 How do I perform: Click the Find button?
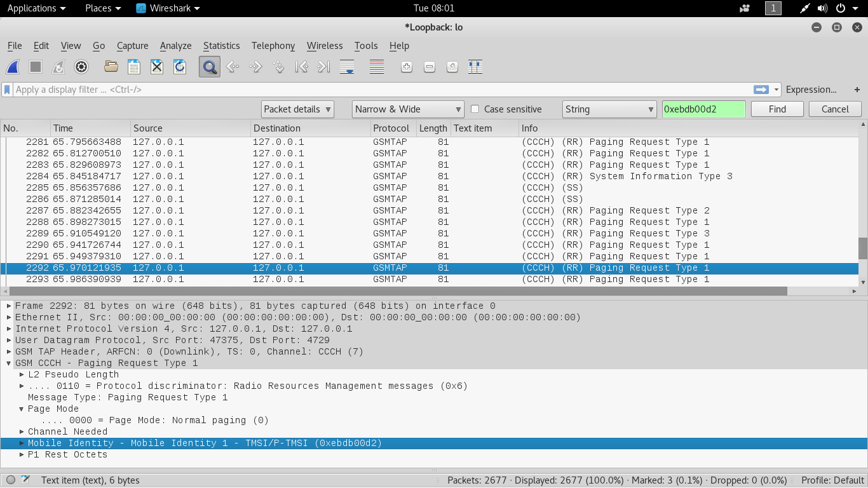click(x=777, y=109)
